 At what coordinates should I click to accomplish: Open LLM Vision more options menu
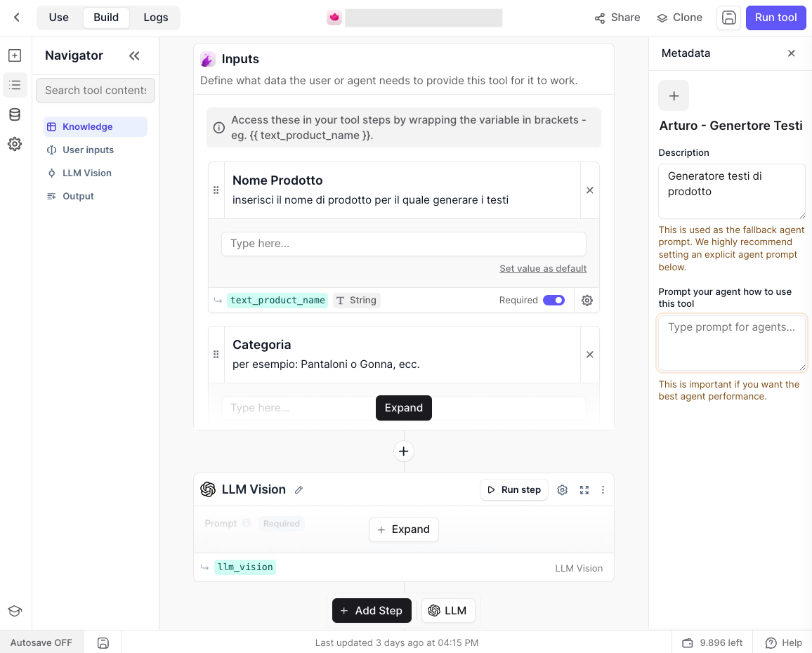pos(603,490)
